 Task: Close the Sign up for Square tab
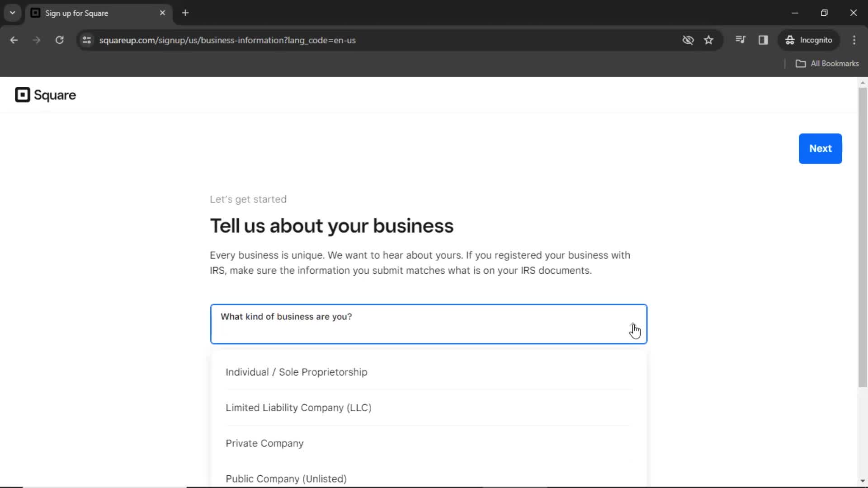[x=162, y=13]
